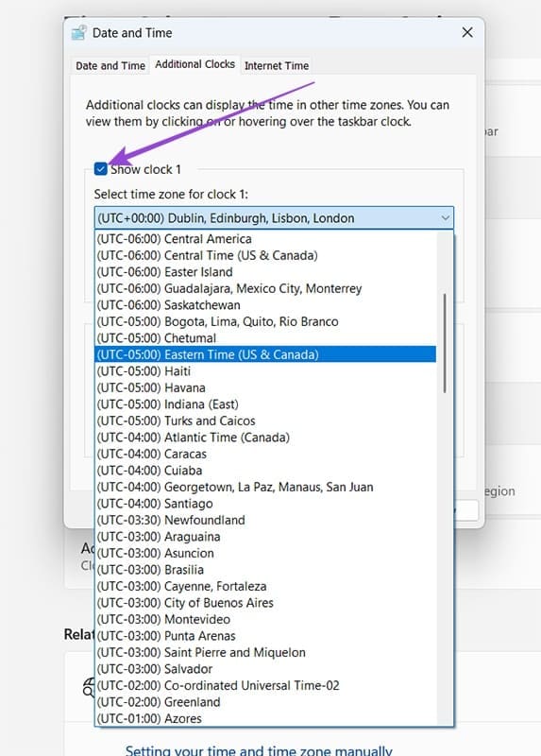Switch to the Date and Time tab
The height and width of the screenshot is (756, 541).
(110, 65)
